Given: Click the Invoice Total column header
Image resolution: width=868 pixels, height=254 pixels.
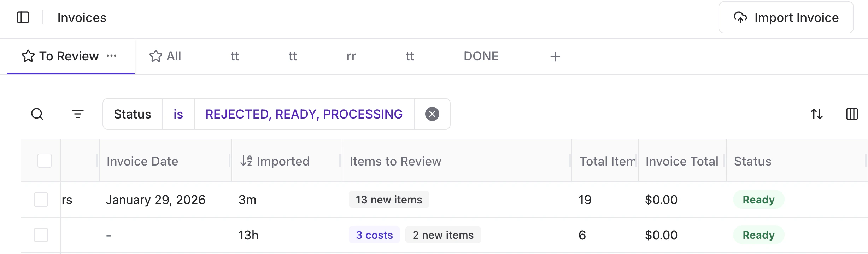Looking at the screenshot, I should [682, 161].
